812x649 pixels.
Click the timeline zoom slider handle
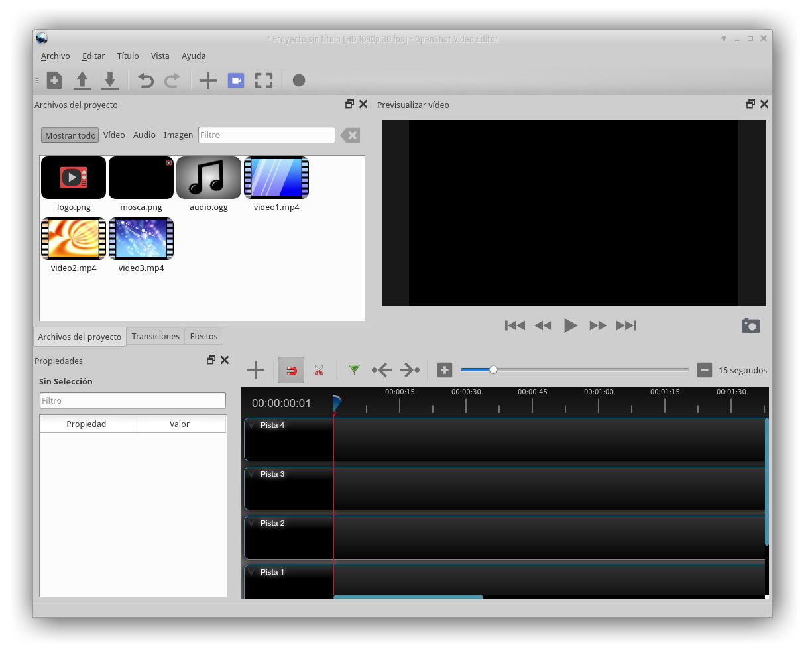(x=493, y=370)
